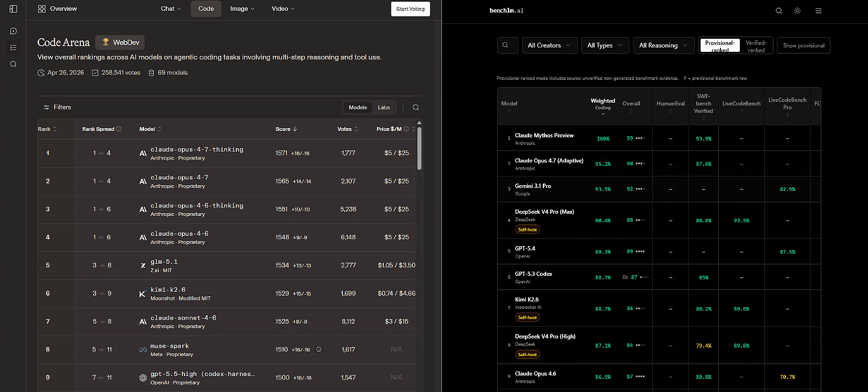
Task: Click the info icon in muse-spark score cell
Action: [319, 349]
